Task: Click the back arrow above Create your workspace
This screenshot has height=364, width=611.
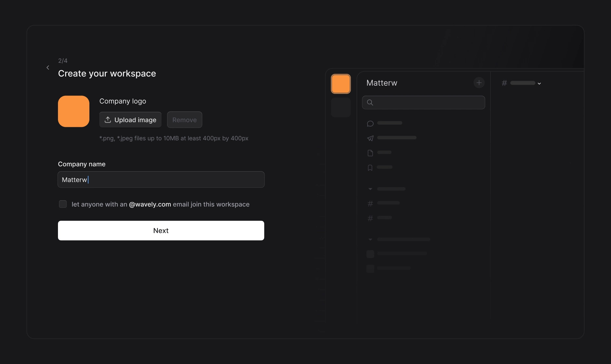Action: pos(48,67)
